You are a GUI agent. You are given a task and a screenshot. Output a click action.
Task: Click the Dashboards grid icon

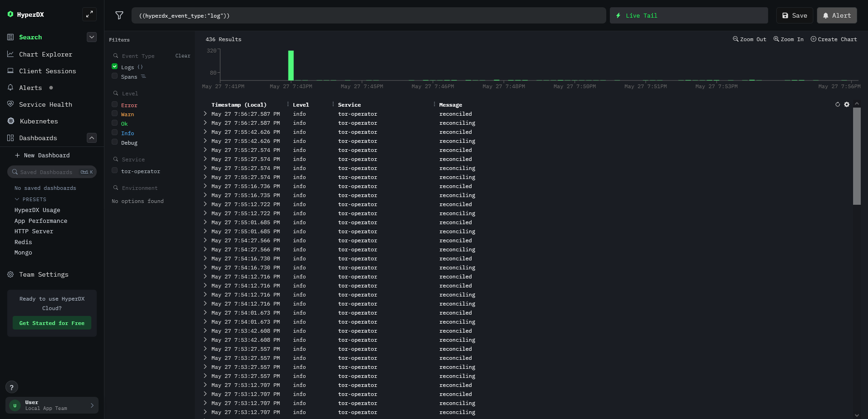[x=10, y=138]
